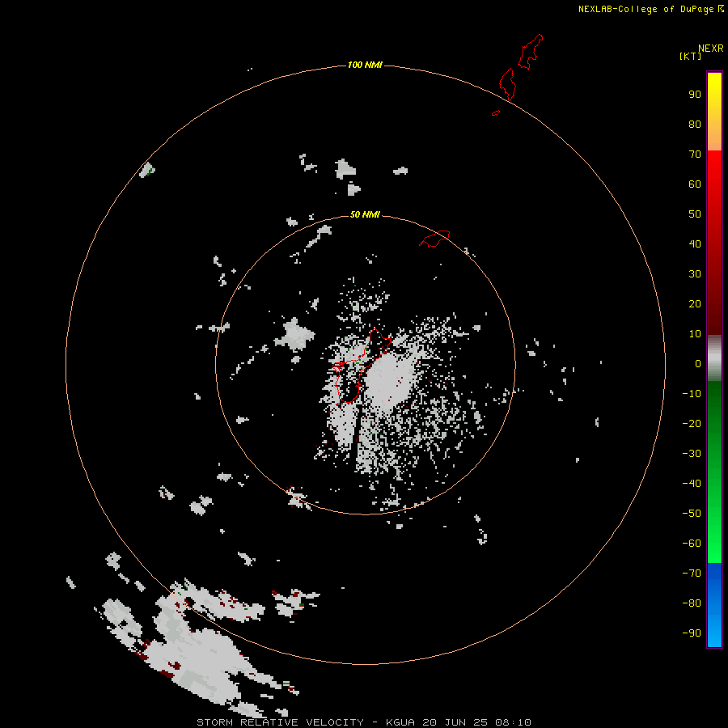Screen dimensions: 728x728
Task: Click the 20 JUN 25 date stamp
Action: tap(456, 722)
